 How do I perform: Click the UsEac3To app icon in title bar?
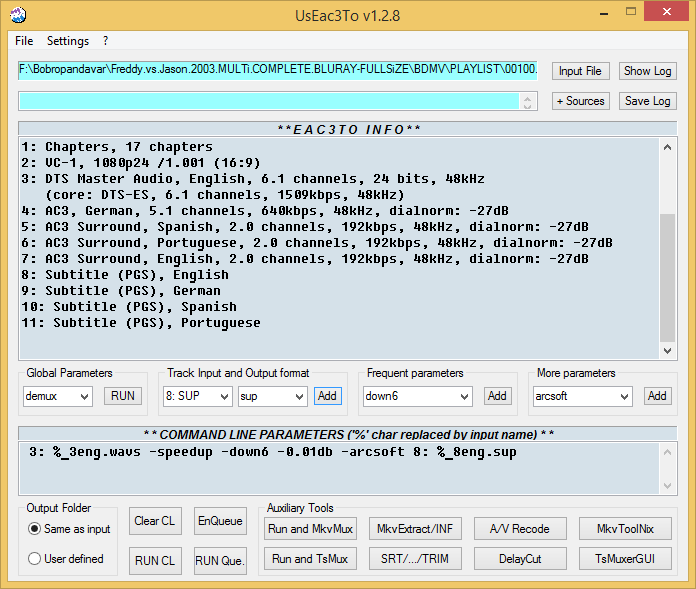18,15
